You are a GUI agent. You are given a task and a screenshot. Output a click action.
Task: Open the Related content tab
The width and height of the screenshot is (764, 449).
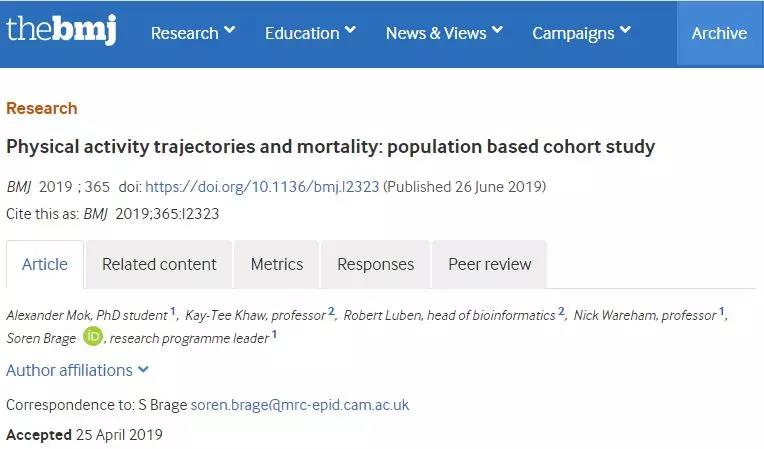[x=159, y=264]
